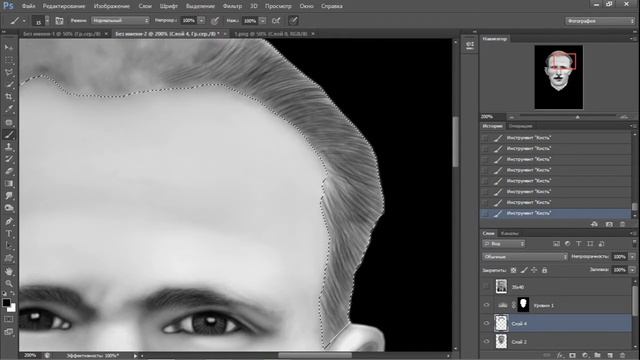Select the Eyedropper tool
This screenshot has width=640, height=360.
[x=9, y=109]
